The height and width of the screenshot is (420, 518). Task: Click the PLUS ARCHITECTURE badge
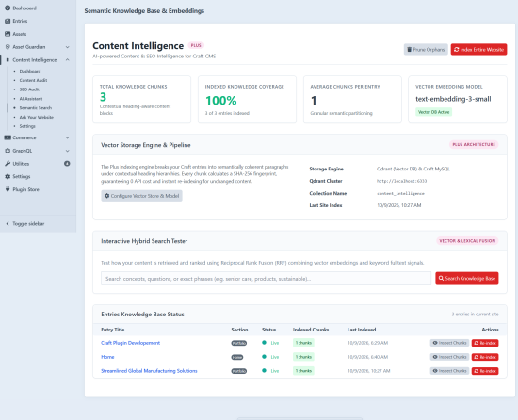pos(474,145)
